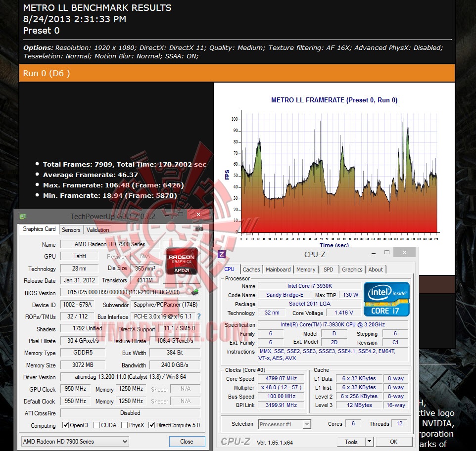Click the GPU Name field AMD Radeon HD 7900 Series
Image resolution: width=476 pixels, height=451 pixels.
coord(109,244)
